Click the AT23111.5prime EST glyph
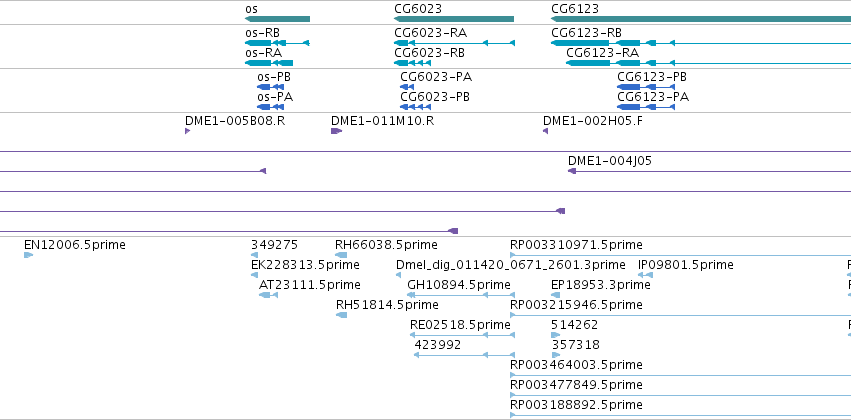Image resolution: width=851 pixels, height=420 pixels. coord(269,295)
